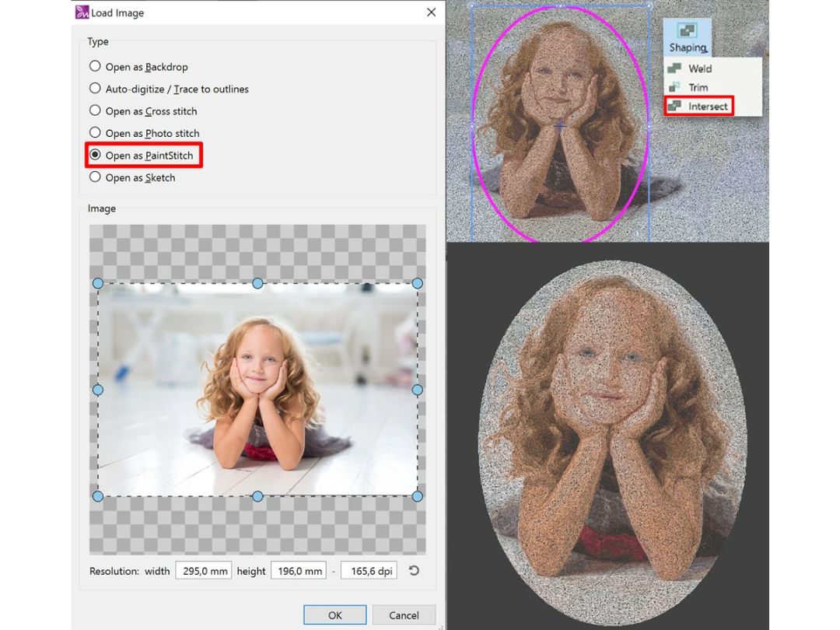Click the Weld shaping icon
This screenshot has width=840, height=630.
pyautogui.click(x=674, y=68)
